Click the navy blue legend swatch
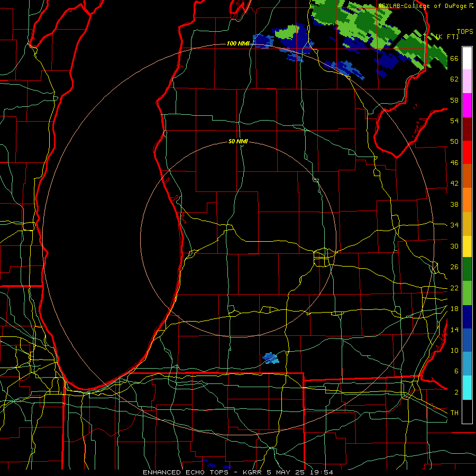 467,317
